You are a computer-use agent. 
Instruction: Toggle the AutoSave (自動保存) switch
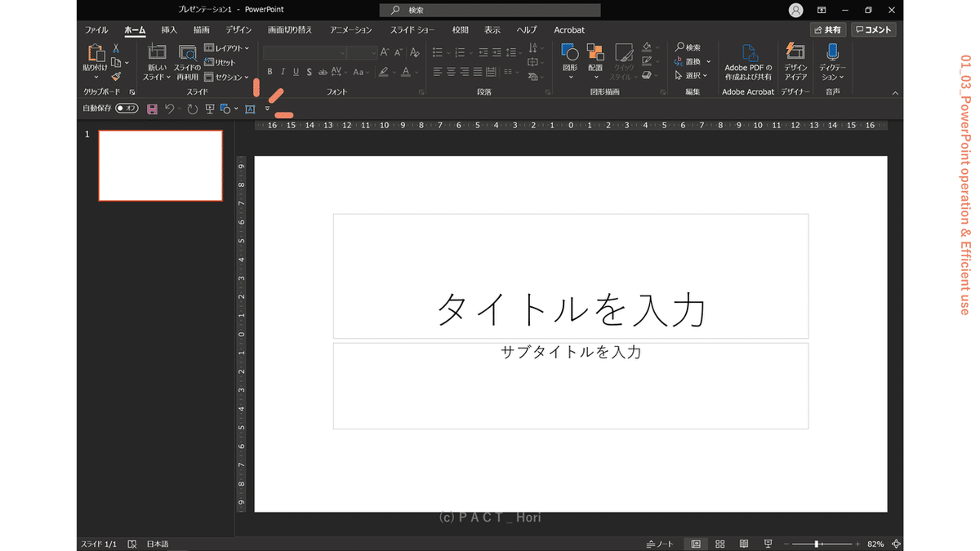[x=127, y=108]
